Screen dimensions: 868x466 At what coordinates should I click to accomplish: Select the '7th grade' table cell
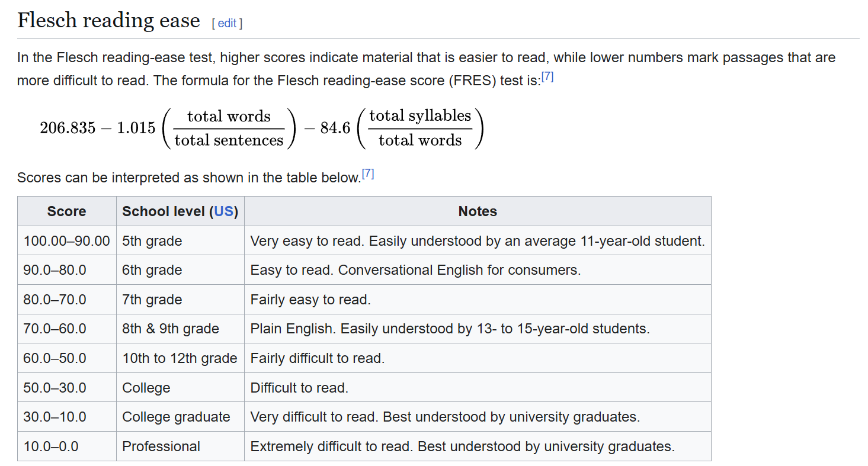pyautogui.click(x=152, y=300)
